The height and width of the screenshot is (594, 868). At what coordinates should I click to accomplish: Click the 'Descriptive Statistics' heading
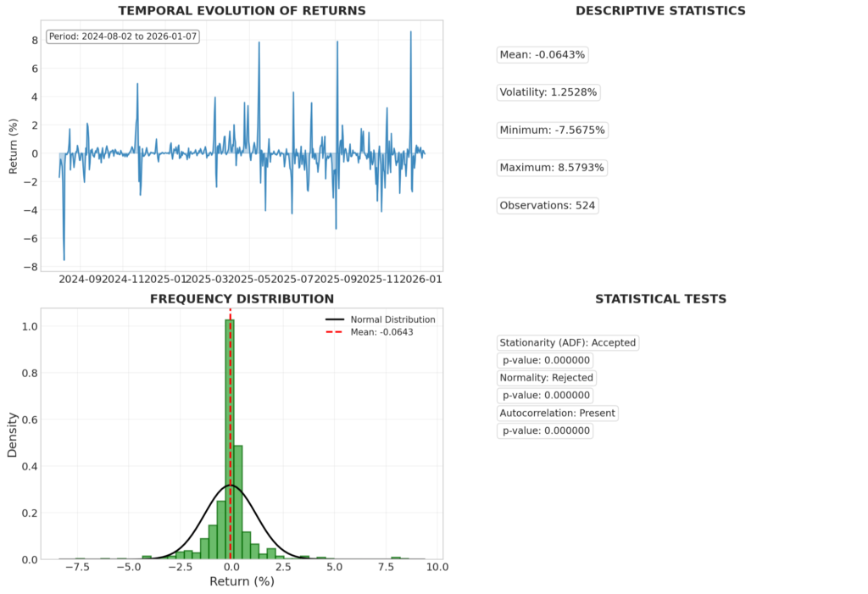pyautogui.click(x=660, y=11)
